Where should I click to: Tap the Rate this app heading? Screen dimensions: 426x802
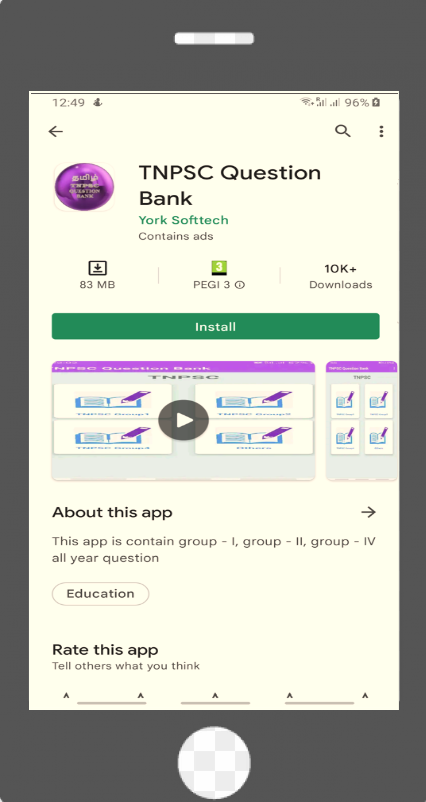tap(105, 650)
